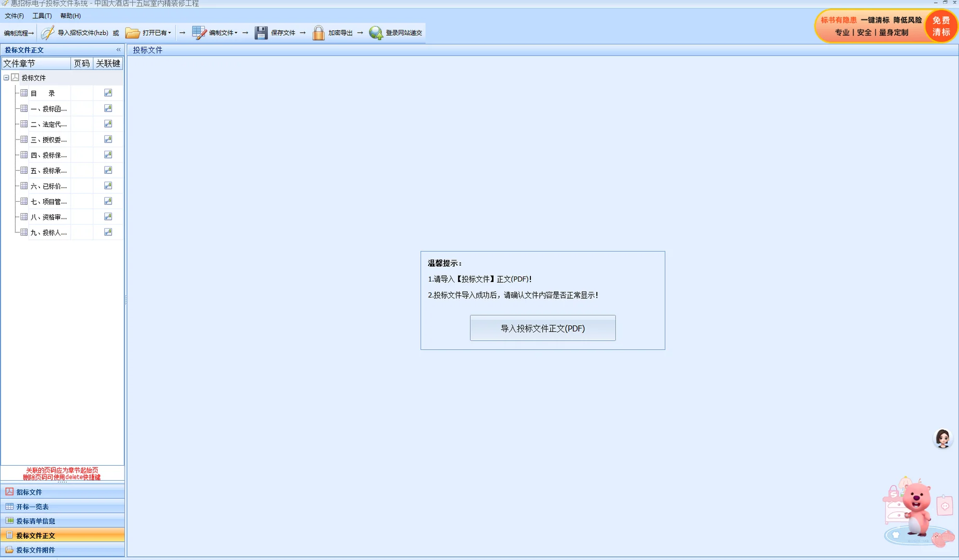Image resolution: width=959 pixels, height=560 pixels.
Task: Click the 登录网站递交 globe button
Action: coord(395,33)
